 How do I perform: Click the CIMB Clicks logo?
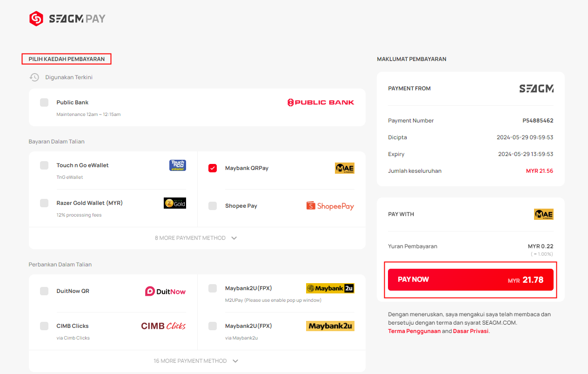point(163,326)
